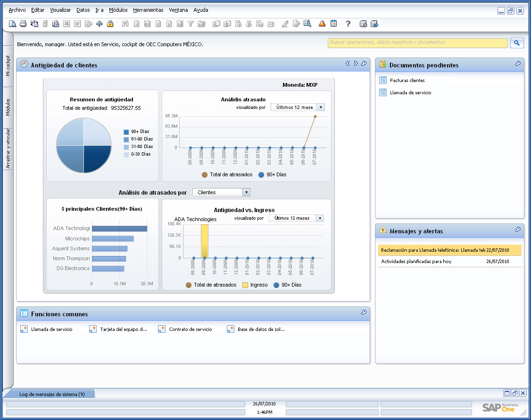Click the online Help question mark icon
The height and width of the screenshot is (420, 531).
click(348, 23)
